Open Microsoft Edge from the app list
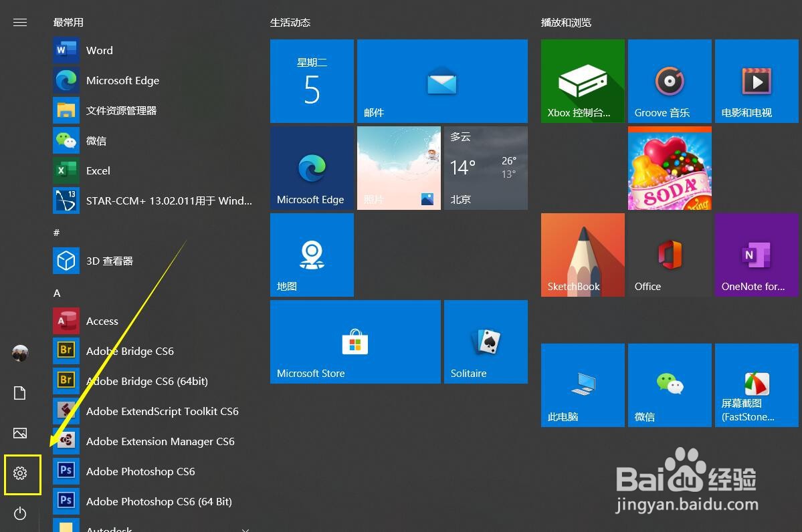The image size is (802, 532). [122, 80]
